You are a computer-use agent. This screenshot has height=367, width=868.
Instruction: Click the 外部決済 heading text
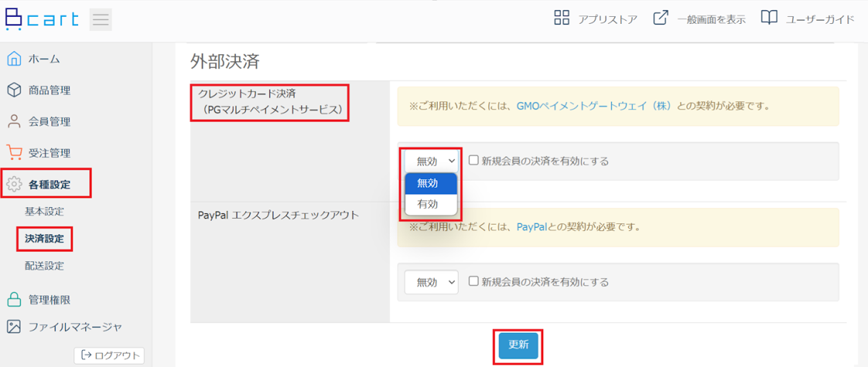pos(224,61)
